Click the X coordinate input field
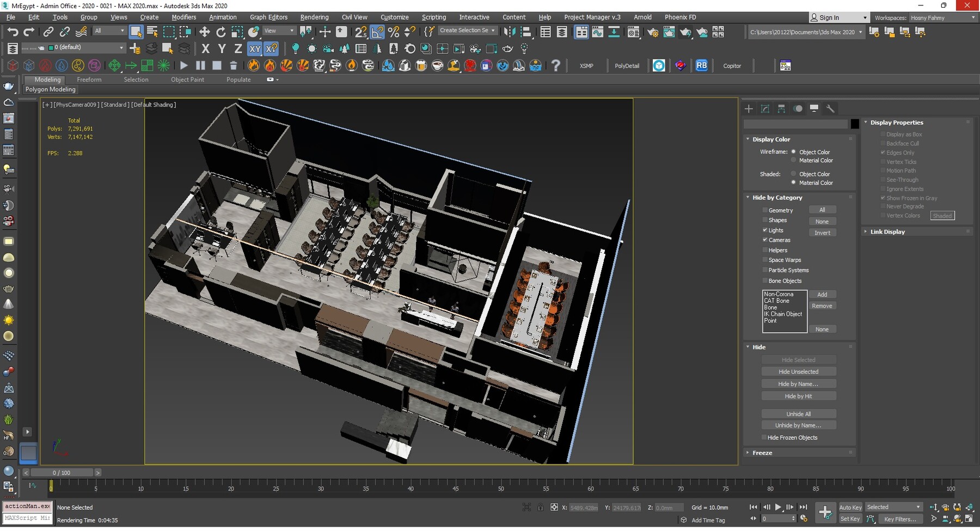 coord(583,507)
